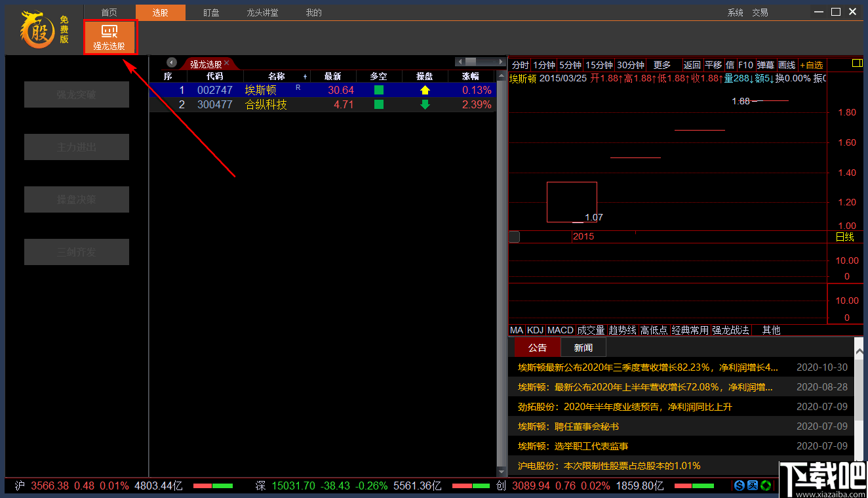Click the blue S status icon
The image size is (868, 498).
[740, 486]
